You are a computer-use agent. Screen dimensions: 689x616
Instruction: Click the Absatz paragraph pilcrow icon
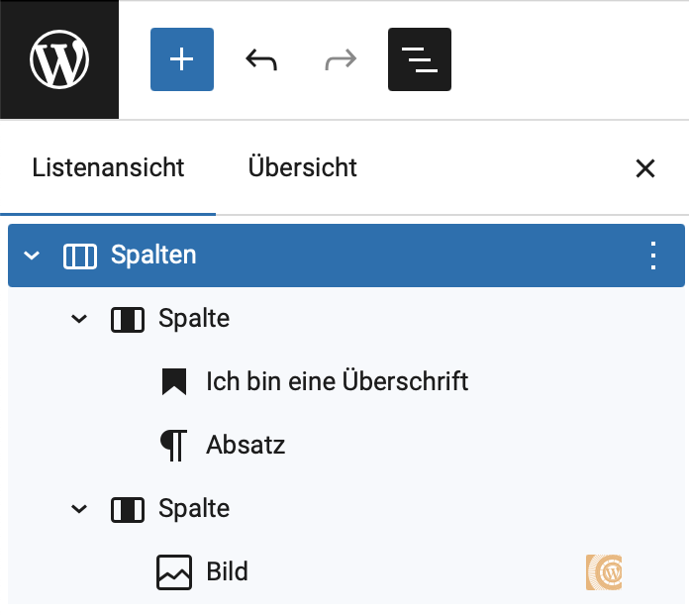174,446
